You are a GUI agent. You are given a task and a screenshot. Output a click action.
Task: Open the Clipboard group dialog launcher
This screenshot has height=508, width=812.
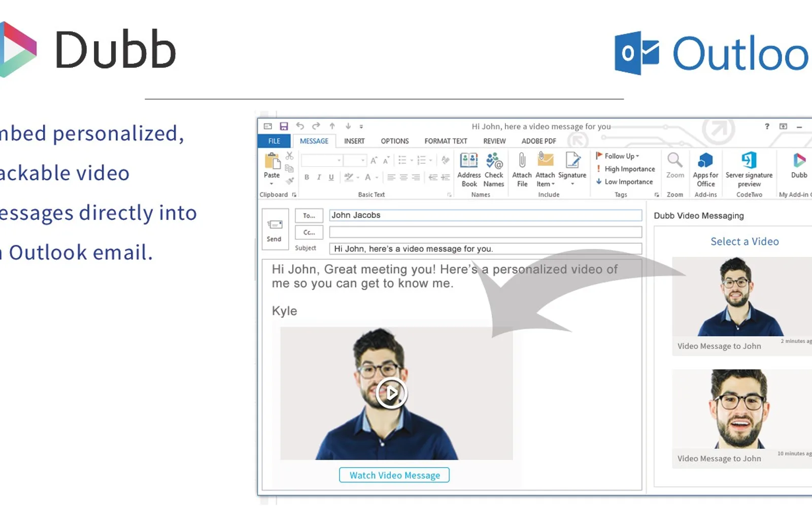click(294, 195)
